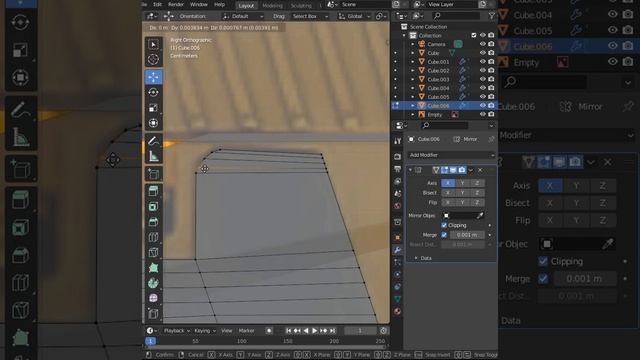
Task: Select the Knife tool in the central viewport toolbar
Action: (153, 252)
